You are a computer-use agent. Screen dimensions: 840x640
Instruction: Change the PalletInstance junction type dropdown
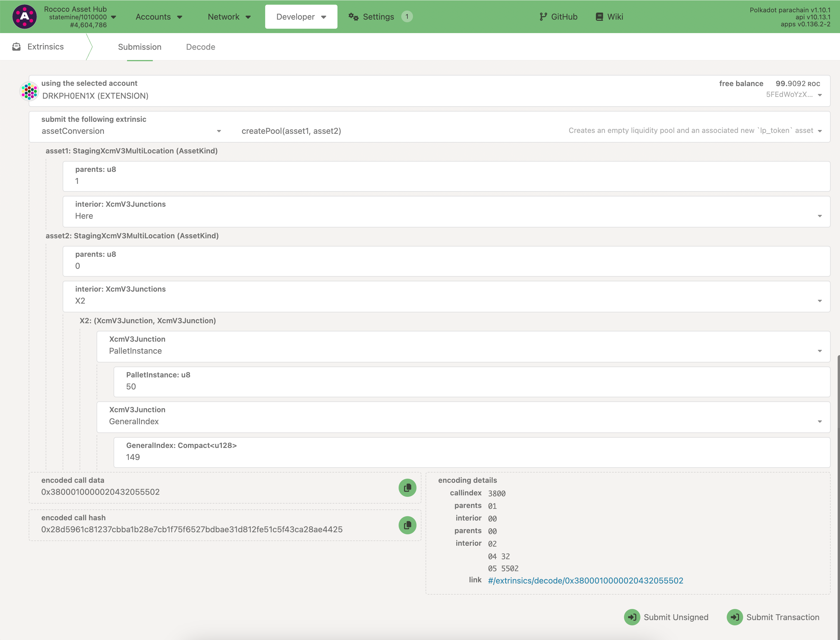tap(463, 350)
